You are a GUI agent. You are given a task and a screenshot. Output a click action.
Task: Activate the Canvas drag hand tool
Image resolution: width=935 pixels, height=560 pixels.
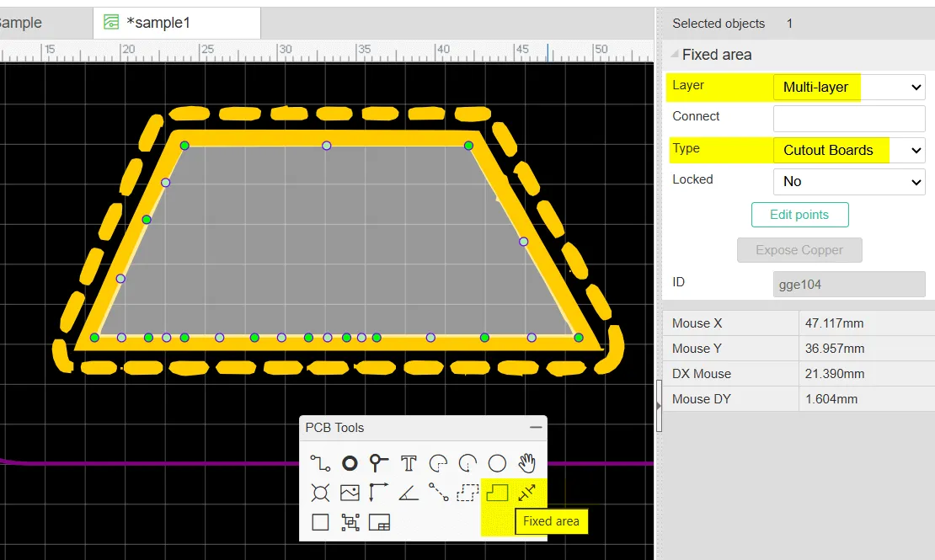click(x=528, y=462)
